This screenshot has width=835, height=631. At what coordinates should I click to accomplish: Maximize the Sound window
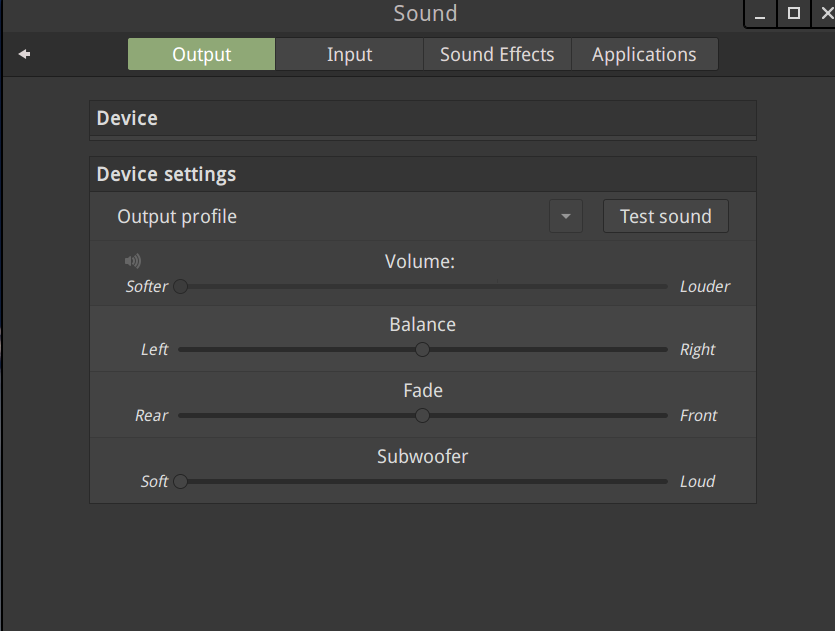(793, 14)
